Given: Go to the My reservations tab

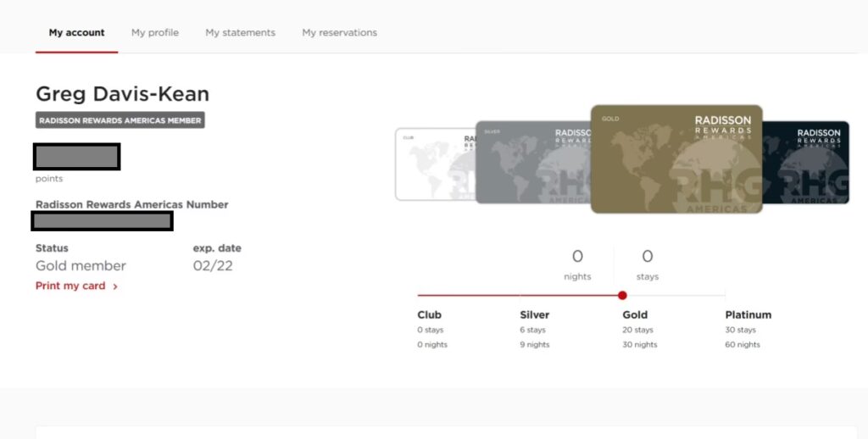Looking at the screenshot, I should coord(339,33).
